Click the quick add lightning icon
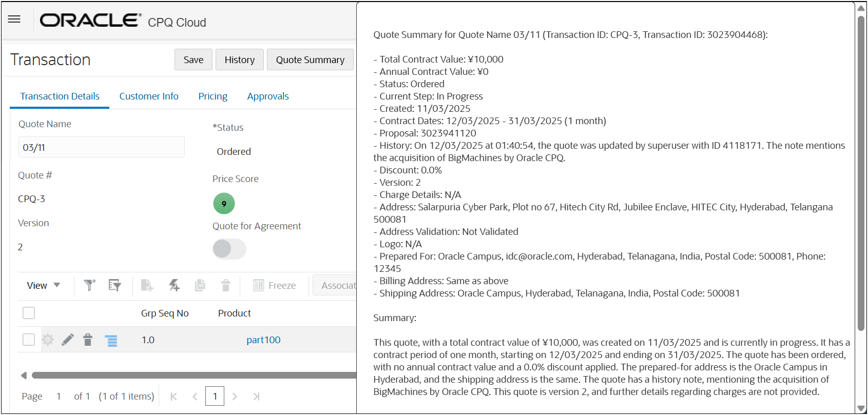The image size is (868, 415). pos(175,285)
